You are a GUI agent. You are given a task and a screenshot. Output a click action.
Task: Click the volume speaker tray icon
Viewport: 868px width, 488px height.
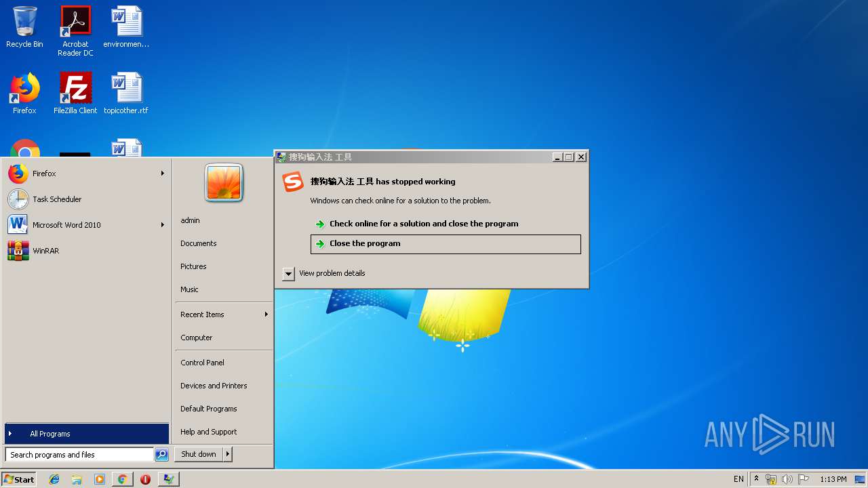[x=787, y=479]
